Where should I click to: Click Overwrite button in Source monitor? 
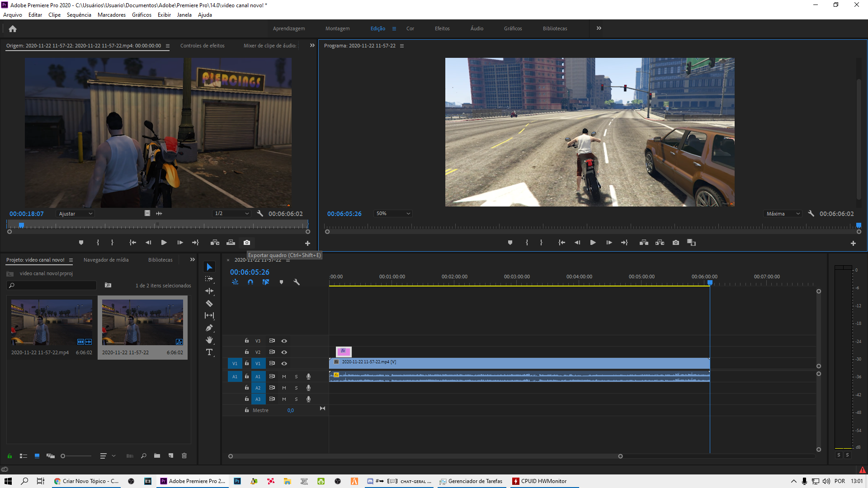(231, 243)
